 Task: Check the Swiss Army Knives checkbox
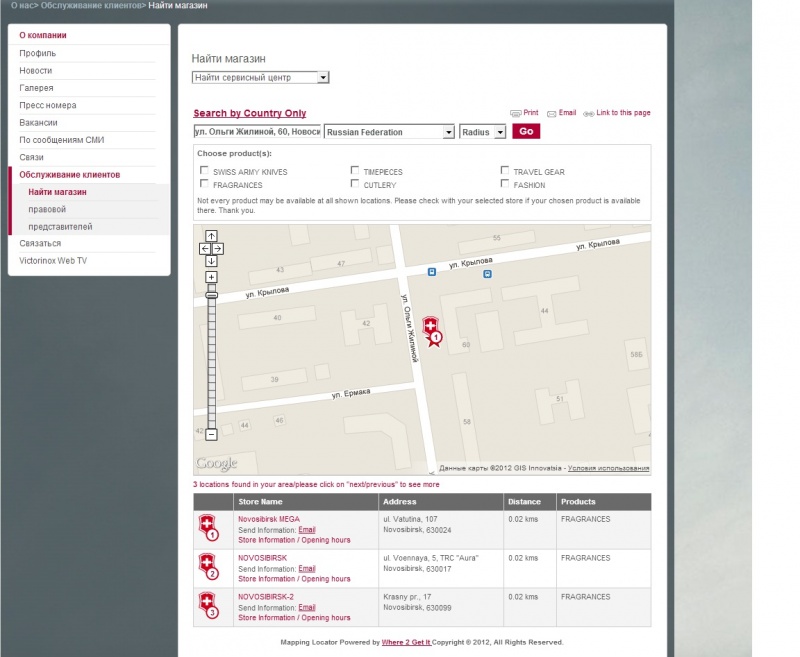coord(205,171)
